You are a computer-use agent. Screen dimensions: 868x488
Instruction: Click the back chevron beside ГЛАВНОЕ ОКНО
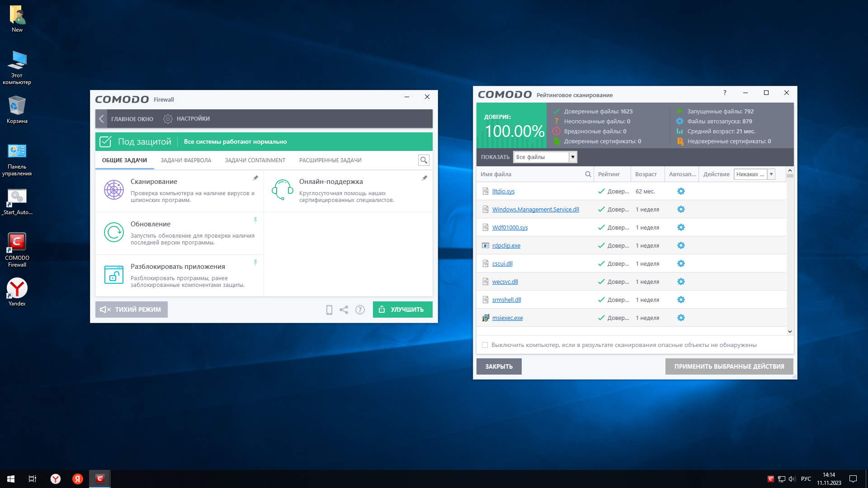101,119
